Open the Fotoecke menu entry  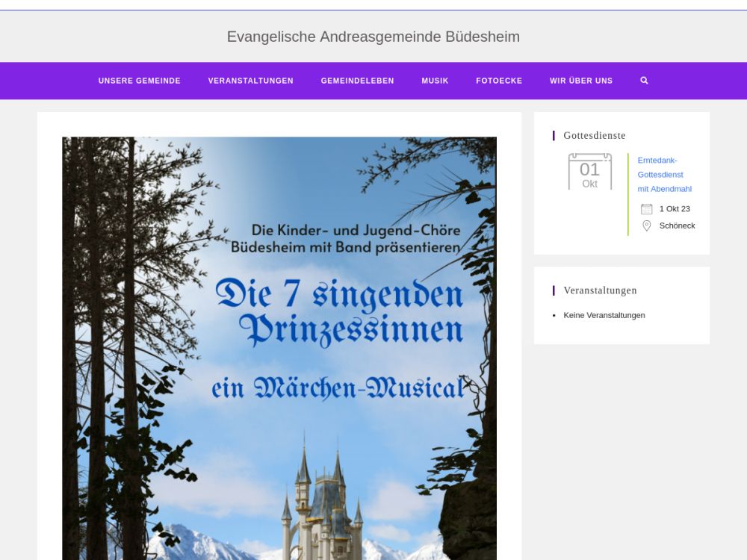pos(499,81)
